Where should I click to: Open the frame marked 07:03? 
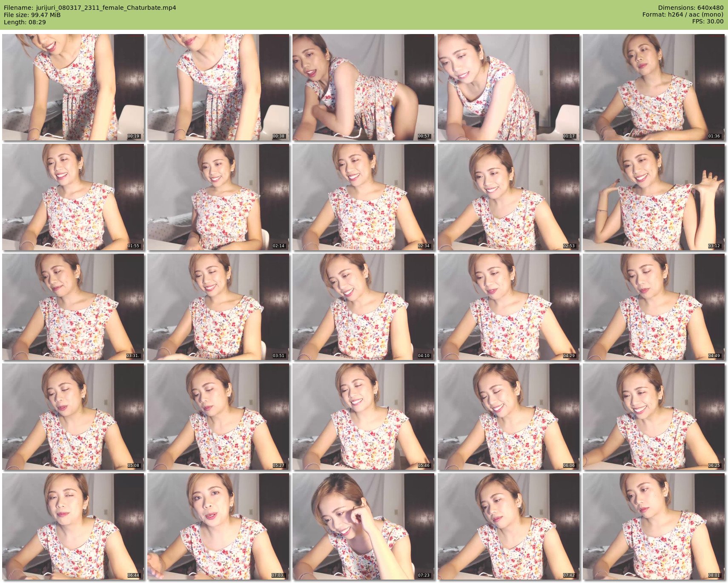[x=218, y=526]
